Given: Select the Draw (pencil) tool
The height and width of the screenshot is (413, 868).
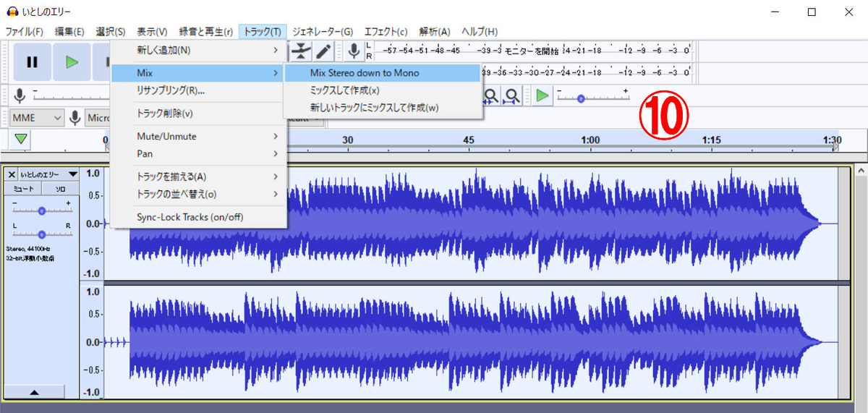Looking at the screenshot, I should (x=323, y=51).
